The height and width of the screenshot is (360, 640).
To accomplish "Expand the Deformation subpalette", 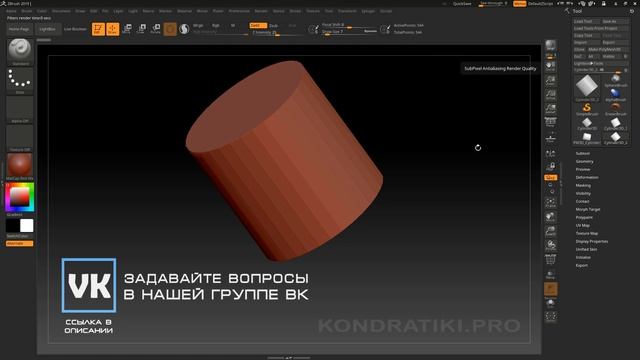I will 587,177.
